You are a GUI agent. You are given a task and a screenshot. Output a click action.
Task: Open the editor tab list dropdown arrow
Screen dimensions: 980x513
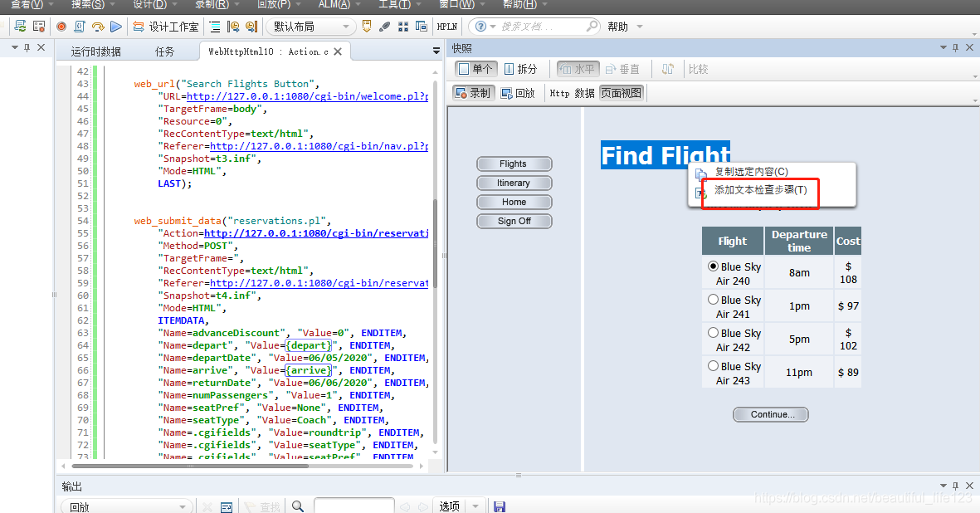[436, 51]
